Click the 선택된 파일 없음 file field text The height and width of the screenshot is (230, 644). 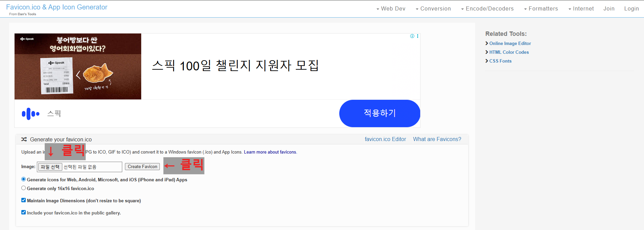point(80,167)
